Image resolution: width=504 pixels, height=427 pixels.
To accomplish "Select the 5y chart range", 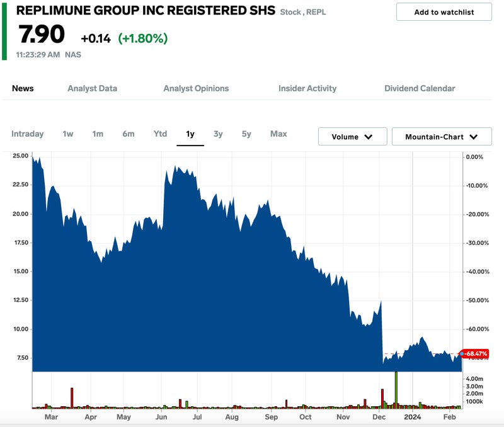I will [246, 134].
